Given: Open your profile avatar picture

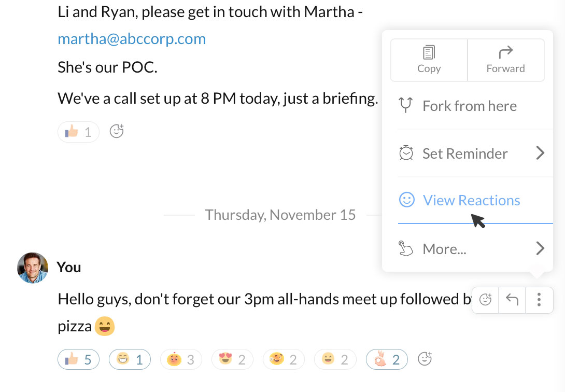Looking at the screenshot, I should pyautogui.click(x=33, y=268).
